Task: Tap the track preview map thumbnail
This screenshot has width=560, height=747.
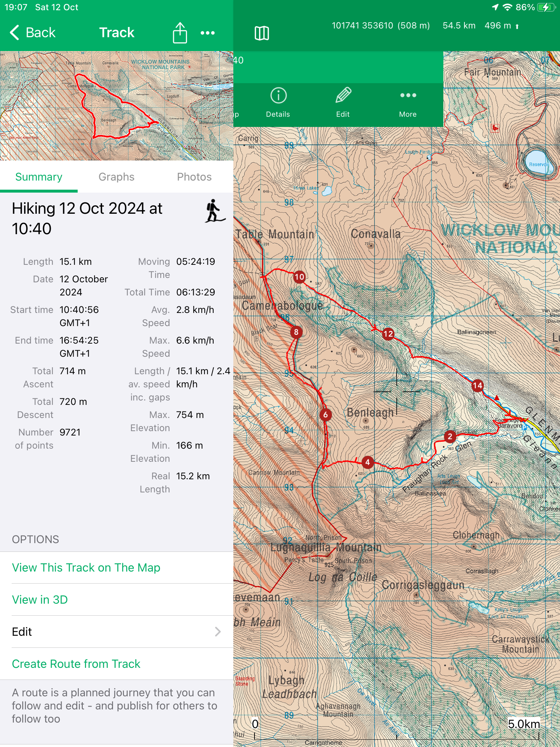Action: pos(117,106)
